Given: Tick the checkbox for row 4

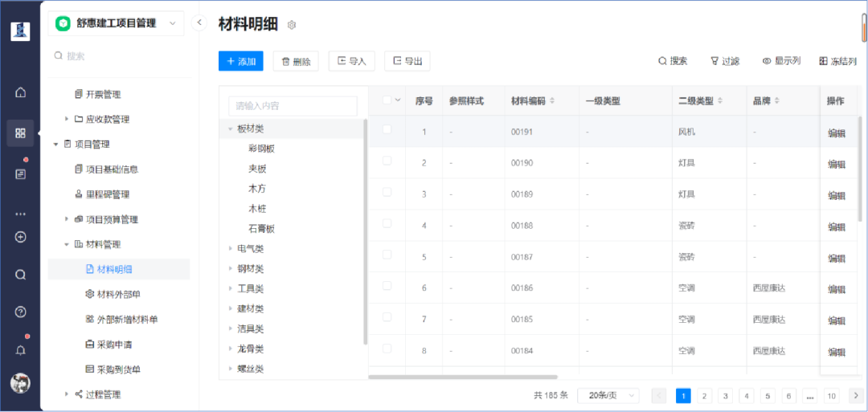Looking at the screenshot, I should [x=387, y=223].
